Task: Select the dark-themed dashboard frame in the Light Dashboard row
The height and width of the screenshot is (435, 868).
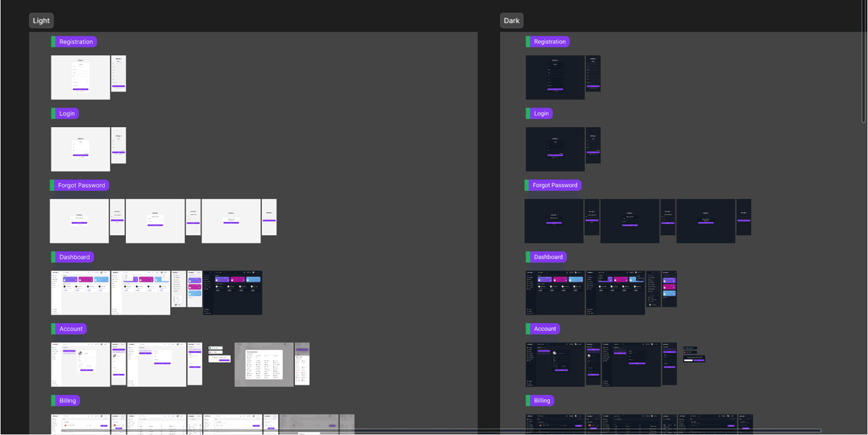Action: coord(233,293)
